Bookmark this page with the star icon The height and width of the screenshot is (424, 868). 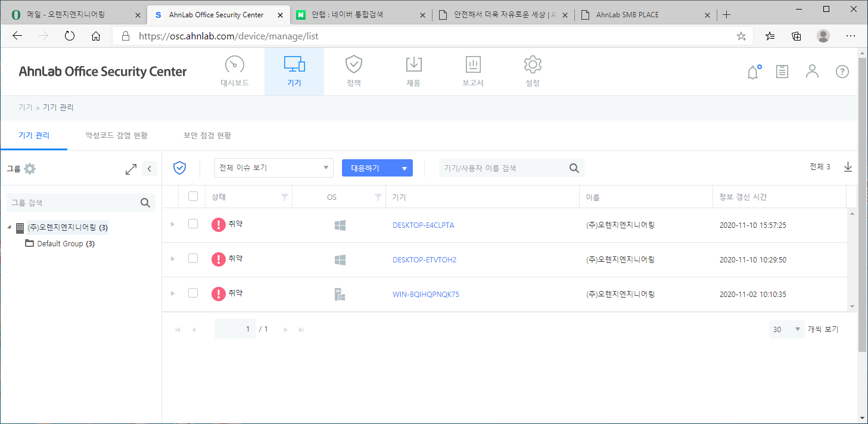(741, 36)
